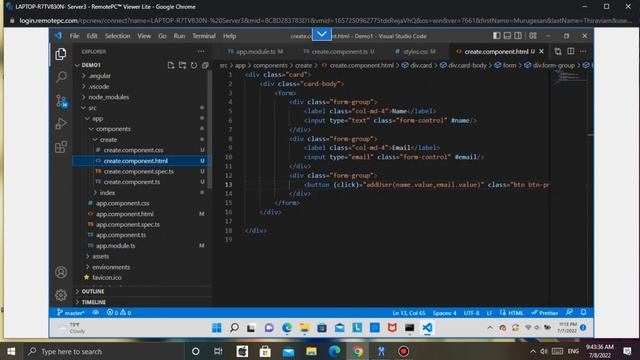This screenshot has height=360, width=640.
Task: Click the editor minimap
Action: point(570,77)
